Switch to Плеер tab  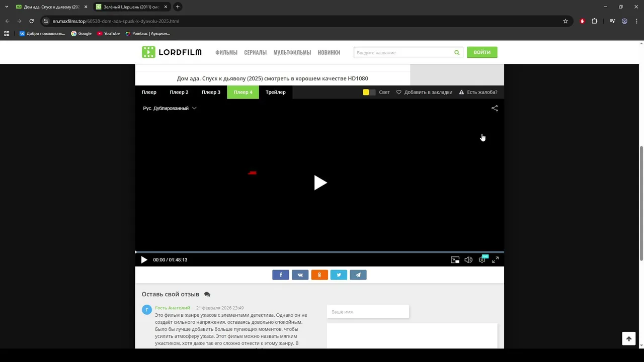(x=149, y=92)
